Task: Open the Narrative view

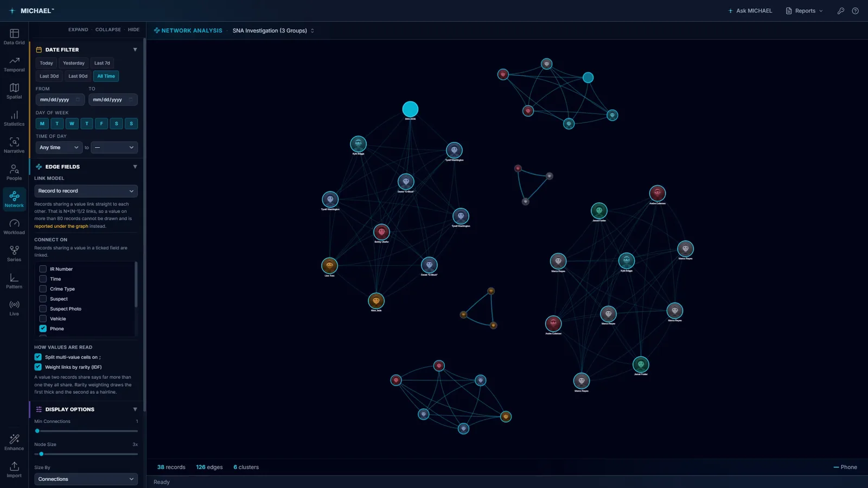Action: tap(14, 145)
